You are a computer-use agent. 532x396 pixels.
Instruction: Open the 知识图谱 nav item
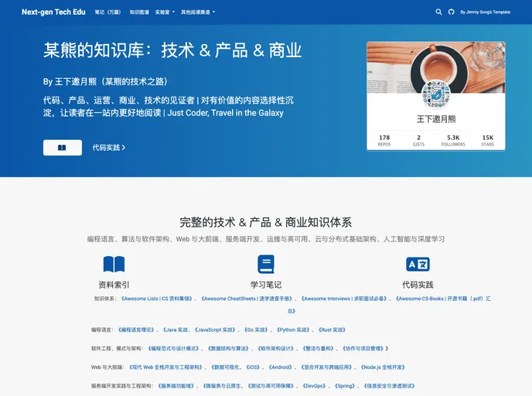click(139, 12)
